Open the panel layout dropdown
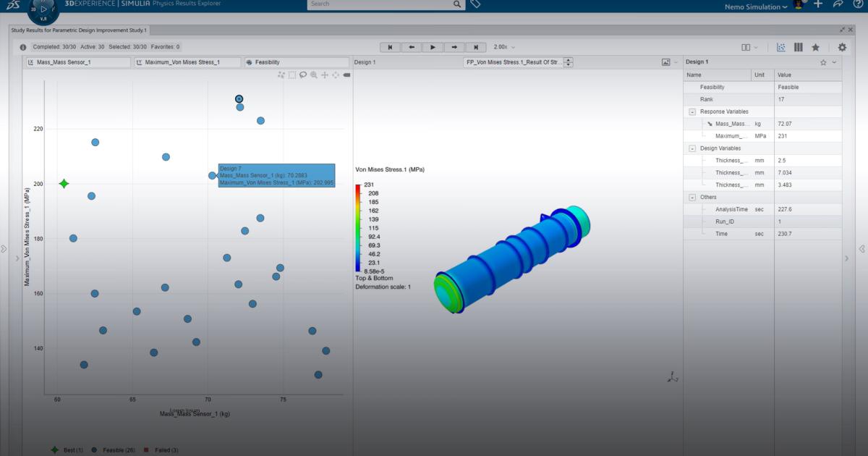The height and width of the screenshot is (456, 868). pos(750,47)
